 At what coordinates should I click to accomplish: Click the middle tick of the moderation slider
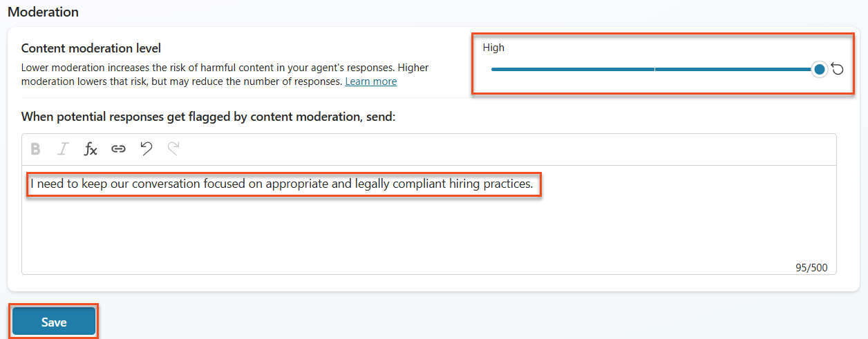click(x=654, y=69)
